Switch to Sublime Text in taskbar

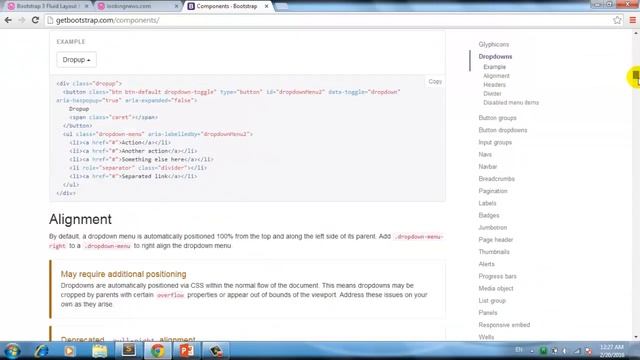click(x=129, y=351)
